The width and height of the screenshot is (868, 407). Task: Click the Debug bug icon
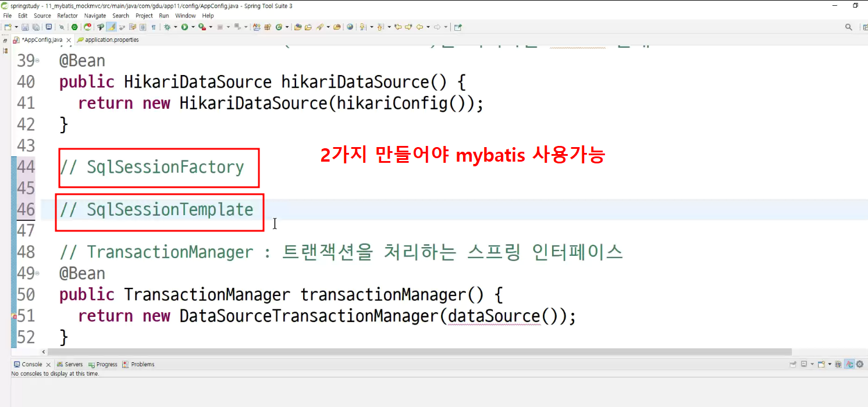pos(167,27)
